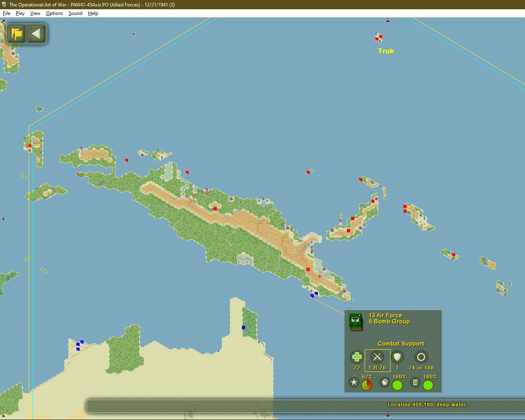525x420 pixels.
Task: Click the fuel can supply icon
Action: [x=415, y=382]
